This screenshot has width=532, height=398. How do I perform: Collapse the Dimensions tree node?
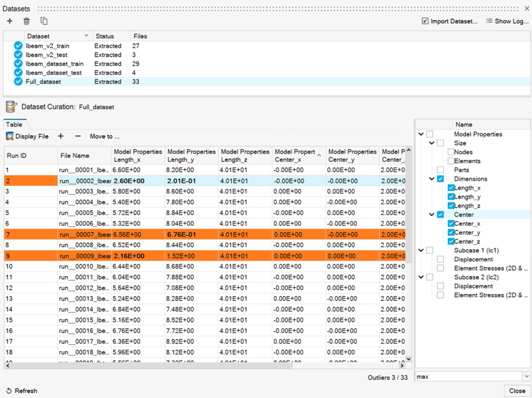pyautogui.click(x=432, y=179)
